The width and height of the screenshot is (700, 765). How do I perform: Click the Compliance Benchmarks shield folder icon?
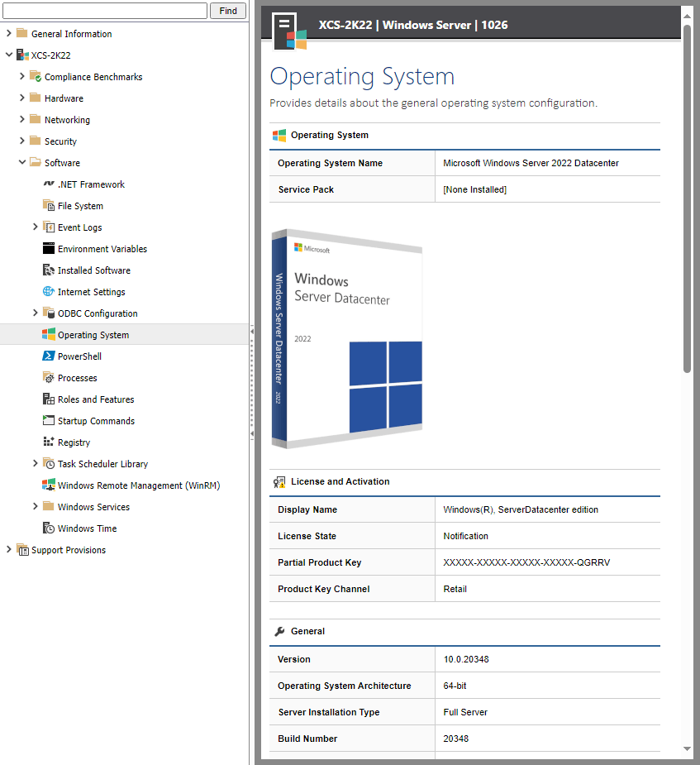pos(36,76)
